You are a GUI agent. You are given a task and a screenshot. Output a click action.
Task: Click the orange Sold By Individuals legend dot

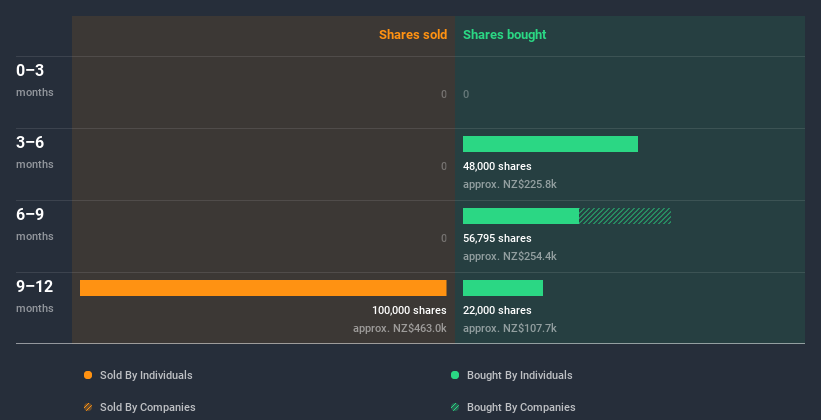click(x=88, y=375)
